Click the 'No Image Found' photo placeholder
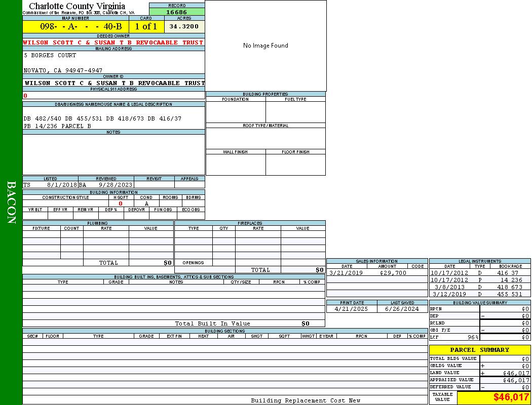 [265, 46]
